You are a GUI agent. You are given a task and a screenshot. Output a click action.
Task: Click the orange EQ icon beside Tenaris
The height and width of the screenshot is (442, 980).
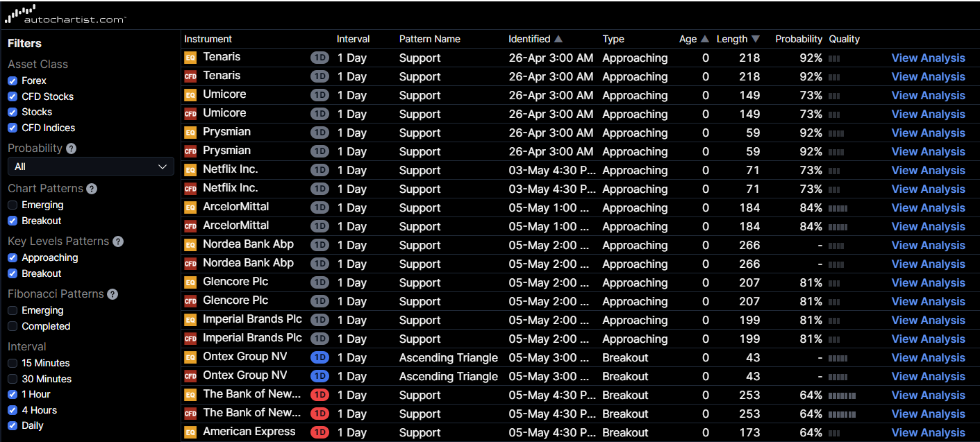click(190, 58)
